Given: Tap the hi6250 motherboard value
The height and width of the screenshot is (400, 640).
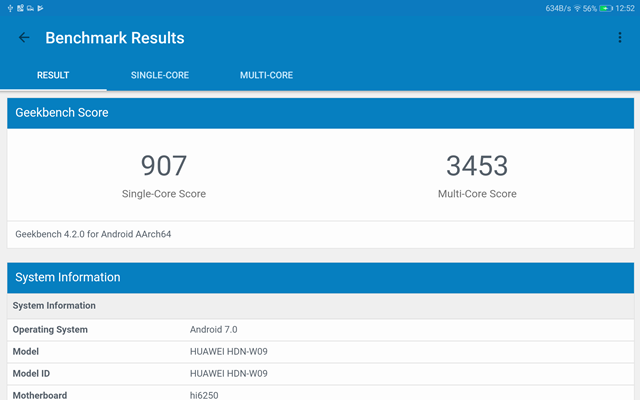Looking at the screenshot, I should click(x=204, y=395).
